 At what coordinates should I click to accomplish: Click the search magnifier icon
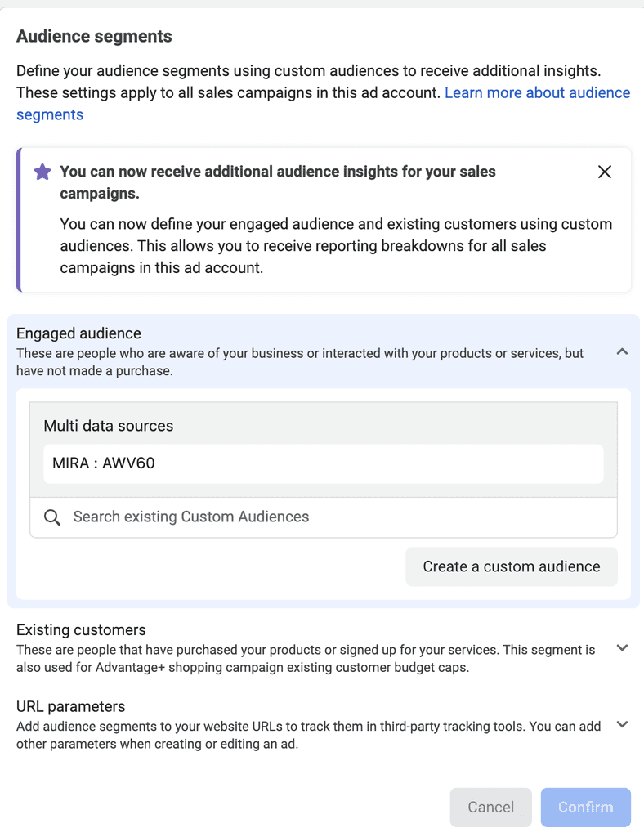51,517
